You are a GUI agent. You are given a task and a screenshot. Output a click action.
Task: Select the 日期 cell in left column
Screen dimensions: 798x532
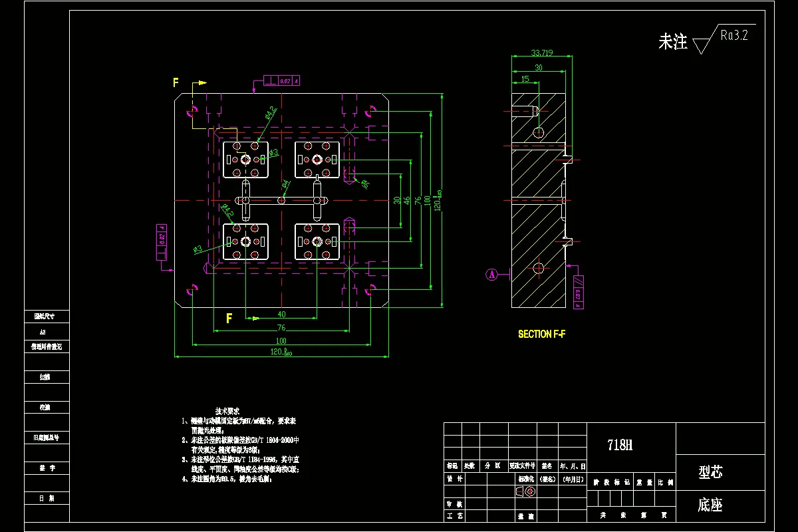pos(46,498)
